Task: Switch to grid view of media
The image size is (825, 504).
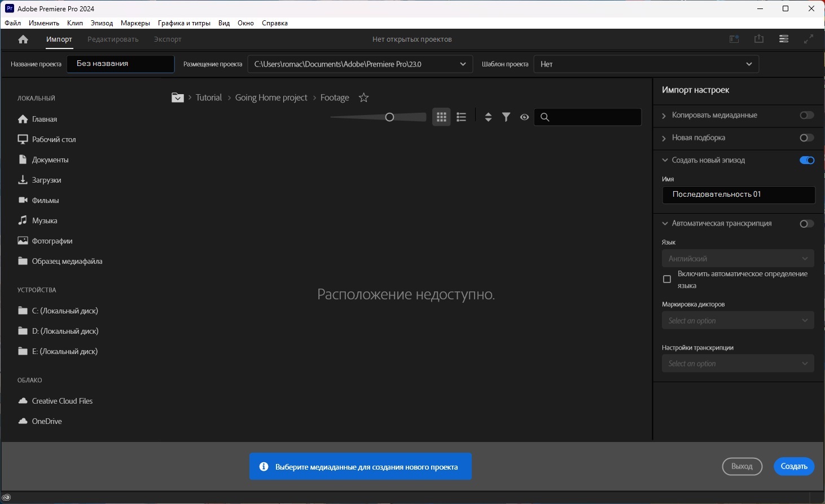Action: [x=441, y=117]
